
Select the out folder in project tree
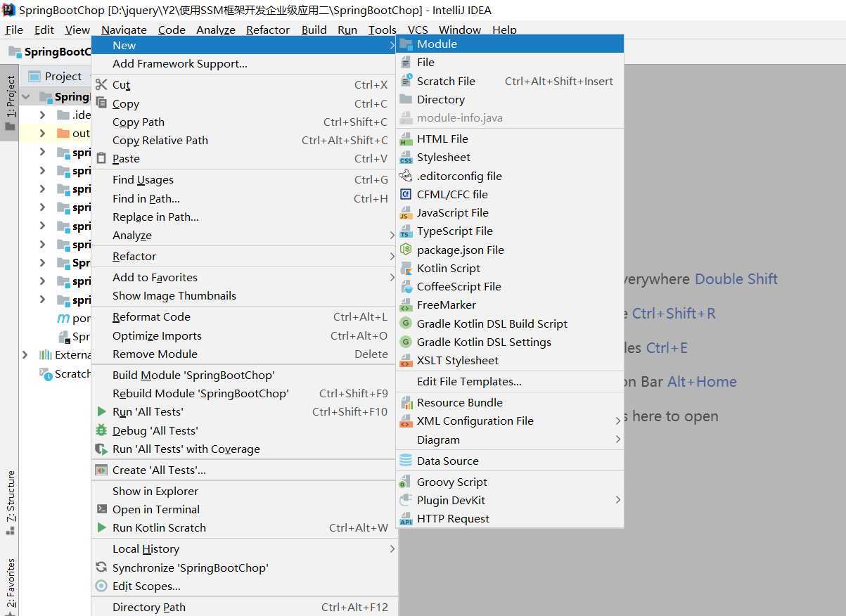coord(81,134)
